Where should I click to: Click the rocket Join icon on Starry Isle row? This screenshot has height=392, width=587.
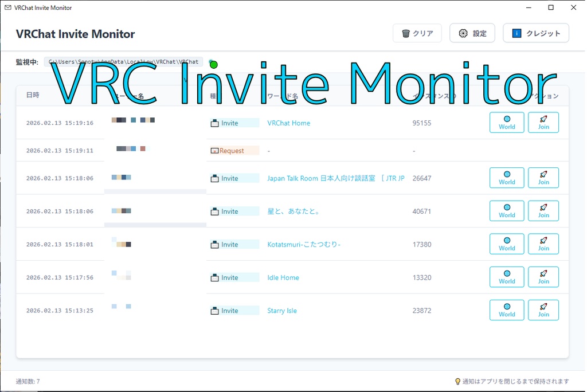543,307
